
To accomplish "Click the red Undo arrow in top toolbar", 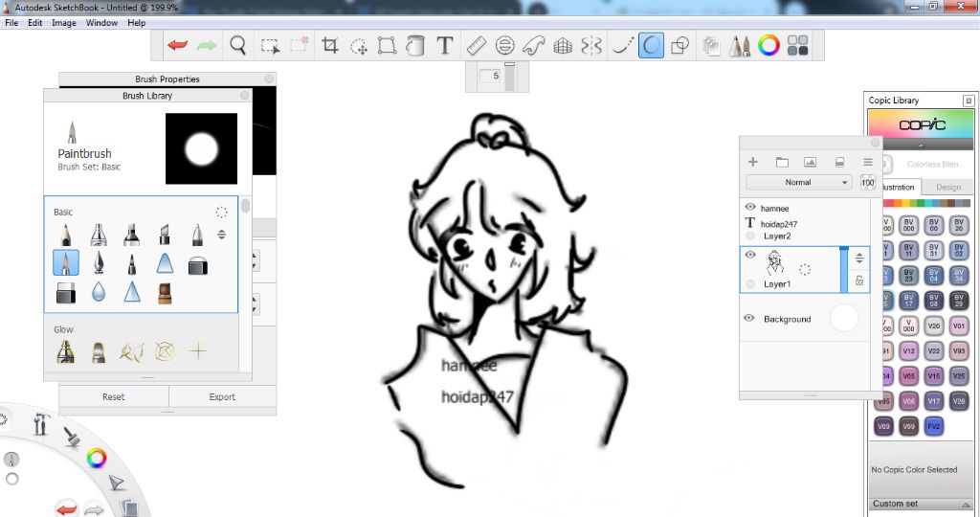I will pyautogui.click(x=177, y=45).
